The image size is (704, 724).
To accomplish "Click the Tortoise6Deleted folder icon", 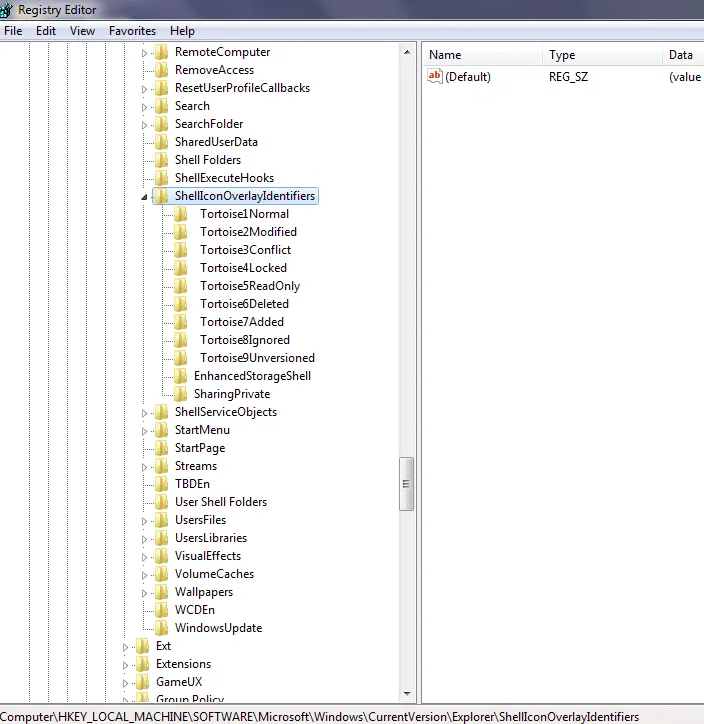I will [x=181, y=304].
